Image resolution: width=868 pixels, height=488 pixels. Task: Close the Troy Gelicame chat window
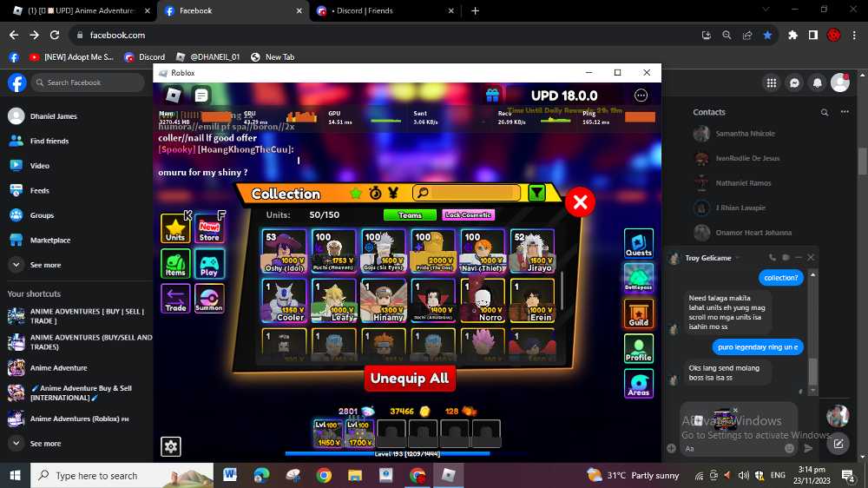(811, 258)
